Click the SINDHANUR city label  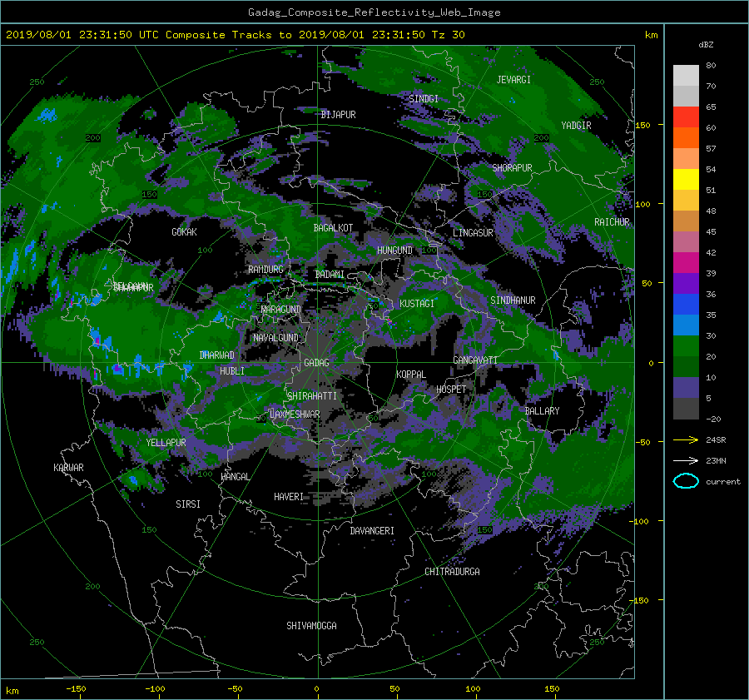click(x=513, y=300)
